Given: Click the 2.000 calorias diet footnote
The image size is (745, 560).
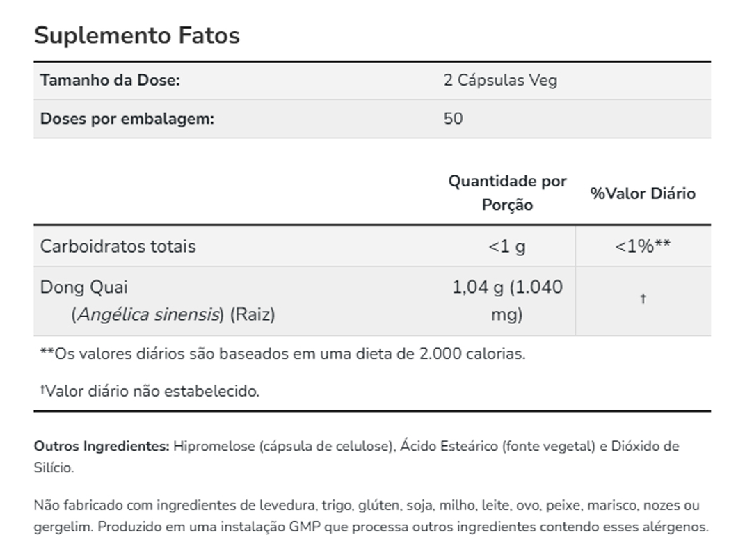Looking at the screenshot, I should 283,353.
